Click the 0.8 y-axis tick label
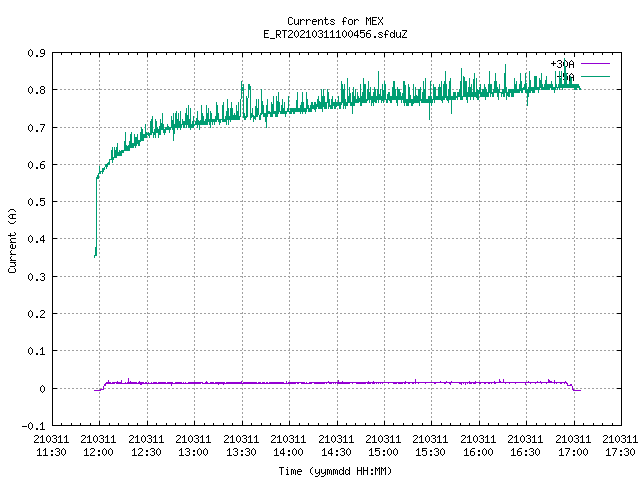Viewport: 640px width, 480px height. [36, 90]
